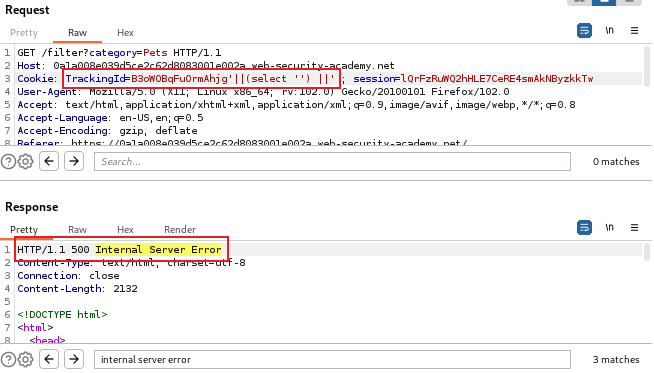
Task: Click the 'HTTP/1.1 500 Internal Server Error' status line
Action: 119,250
